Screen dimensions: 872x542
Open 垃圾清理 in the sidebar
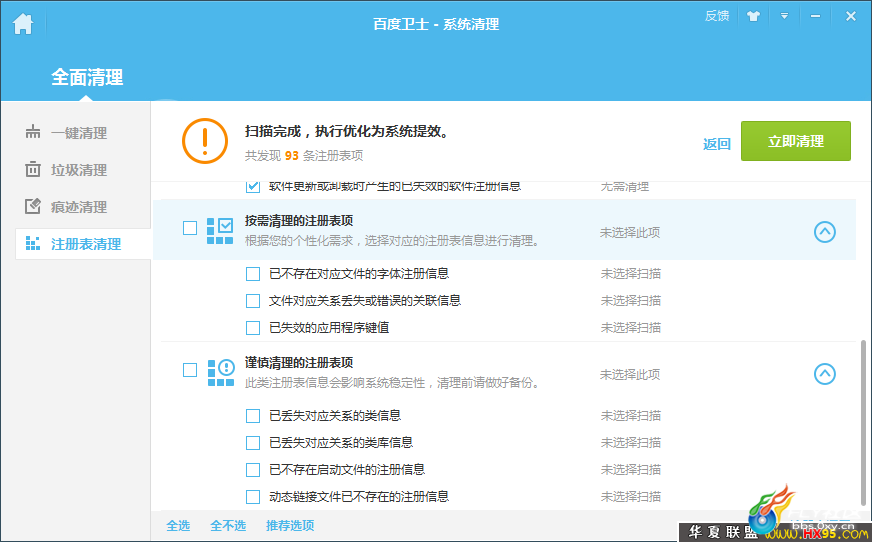(78, 170)
